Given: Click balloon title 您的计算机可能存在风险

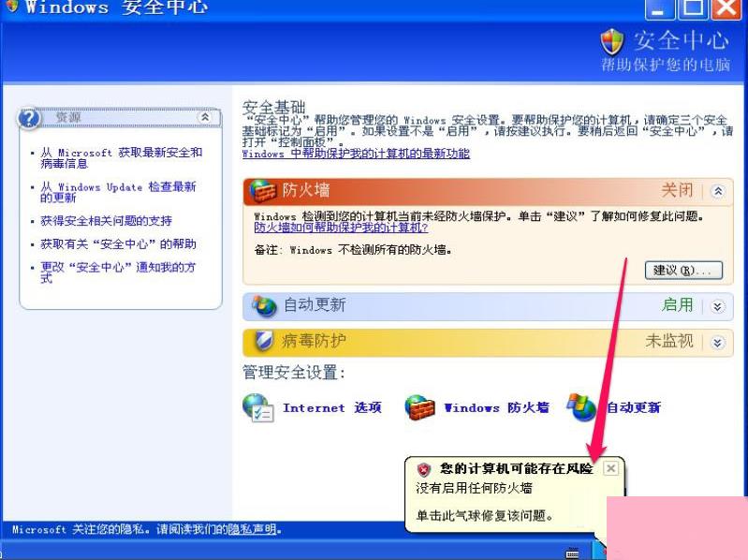Looking at the screenshot, I should 516,468.
